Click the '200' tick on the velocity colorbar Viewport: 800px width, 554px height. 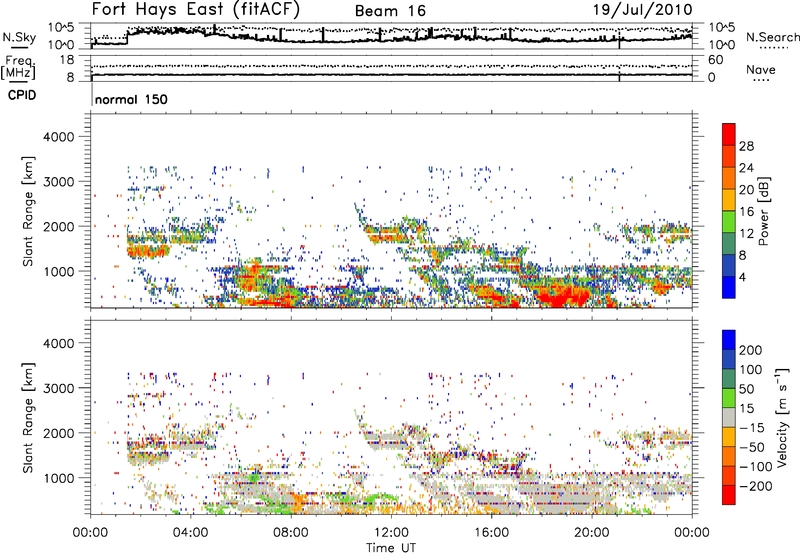751,350
